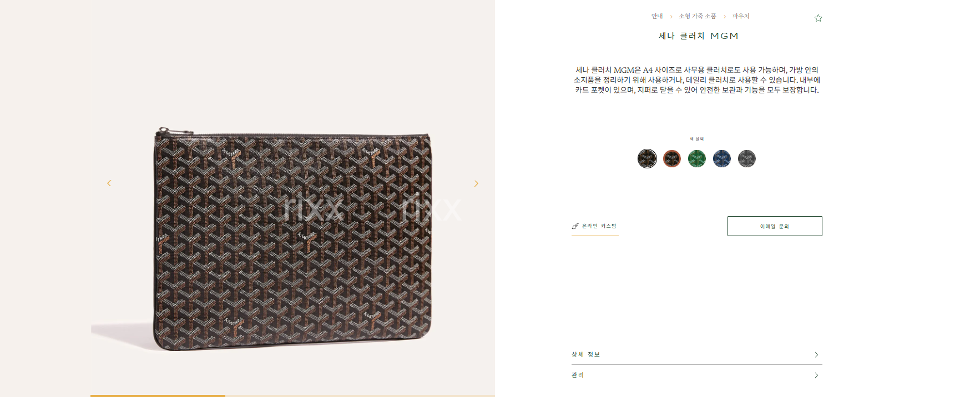Viewport: 980px width, 405px height.
Task: Add the product to favorites with the star icon
Action: coord(818,18)
